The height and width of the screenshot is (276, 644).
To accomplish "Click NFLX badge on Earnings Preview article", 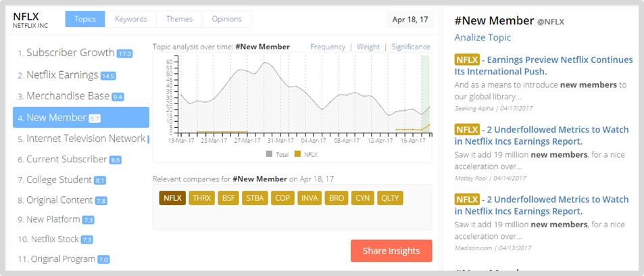I will pos(467,60).
